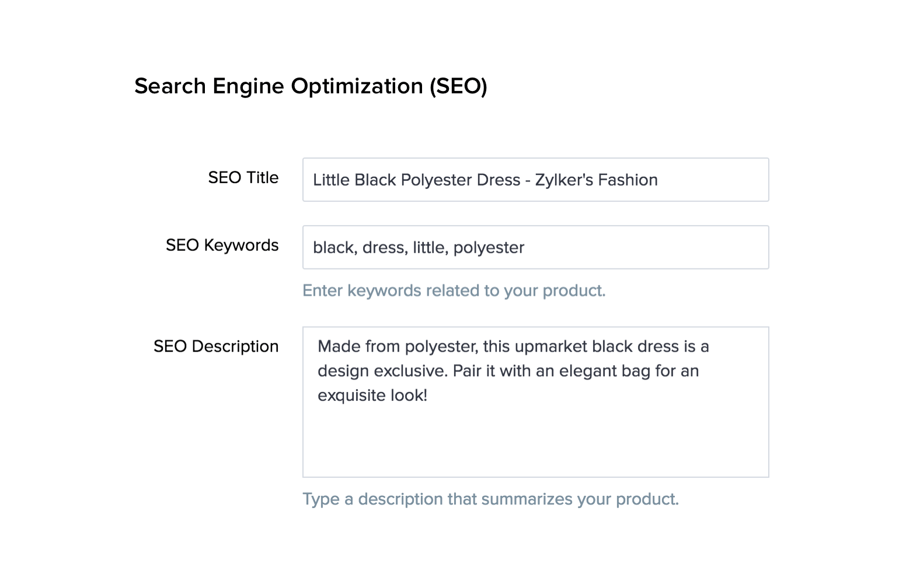Click the "Enter keywords related to your product" hint
Image resolution: width=913 pixels, height=588 pixels.
pyautogui.click(x=454, y=290)
